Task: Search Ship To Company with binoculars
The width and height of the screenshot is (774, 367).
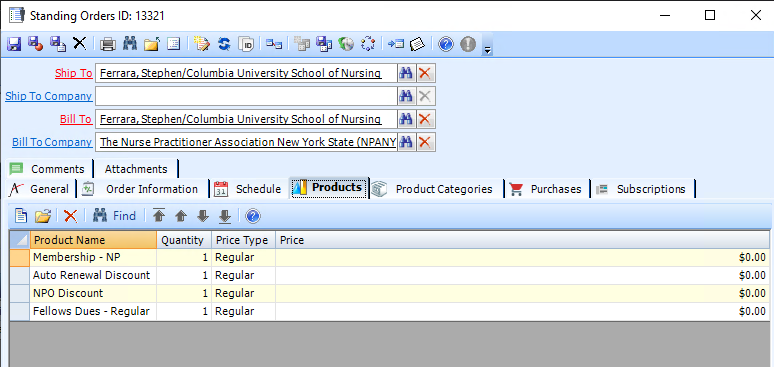Action: pos(406,96)
